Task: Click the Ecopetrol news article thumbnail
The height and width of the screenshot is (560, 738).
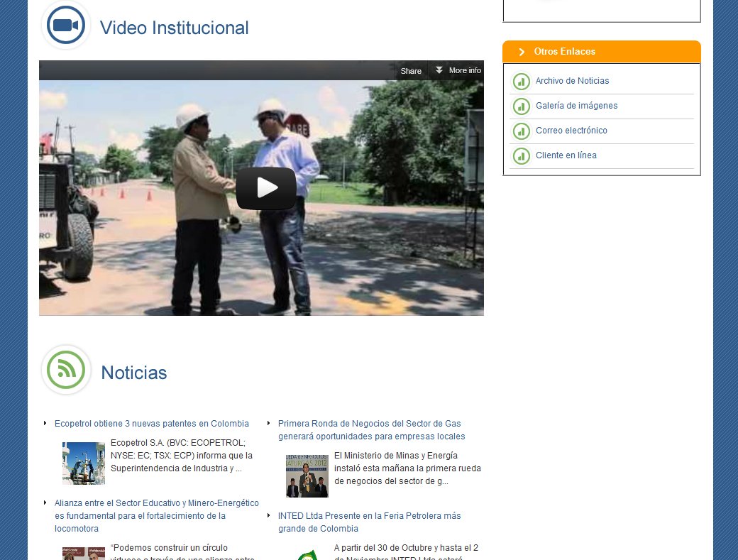Action: coord(83,463)
